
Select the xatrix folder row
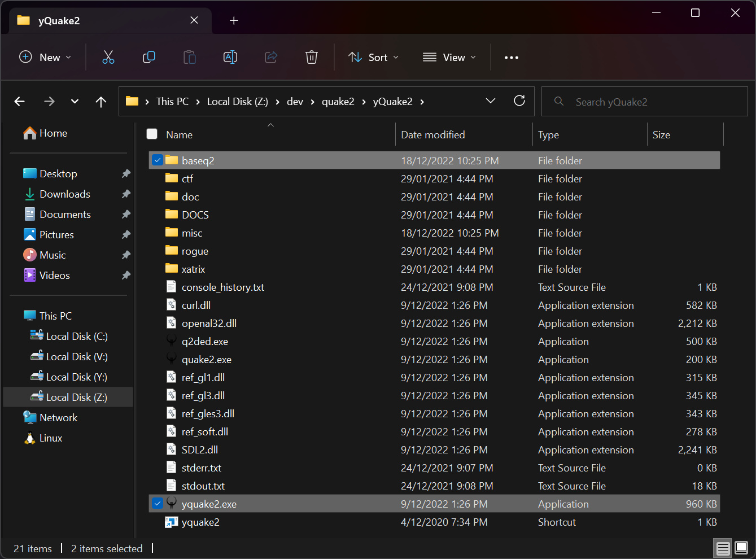point(434,269)
